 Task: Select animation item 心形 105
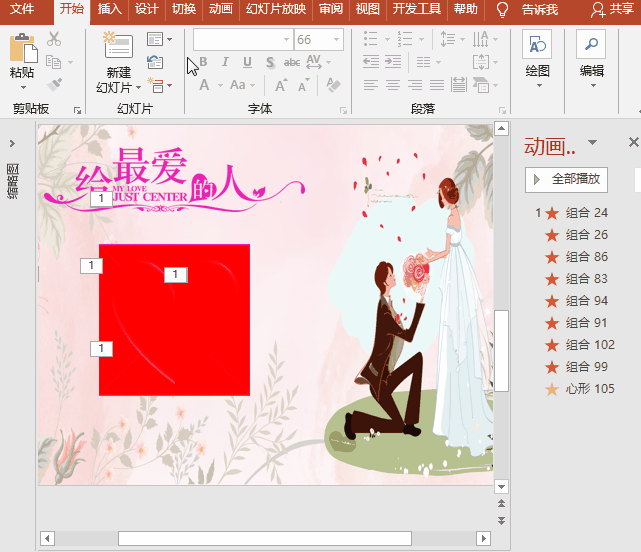[579, 389]
